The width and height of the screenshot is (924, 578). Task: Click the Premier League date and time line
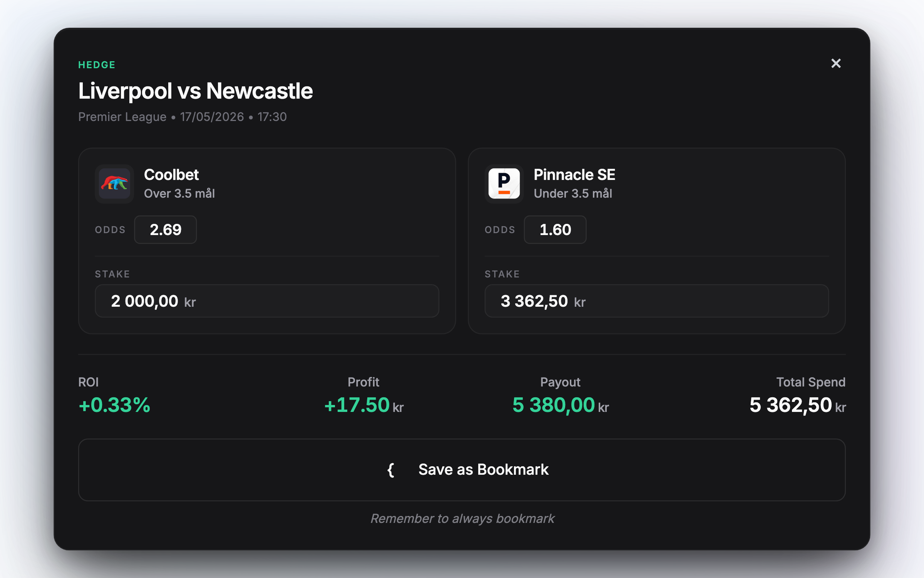(x=182, y=117)
